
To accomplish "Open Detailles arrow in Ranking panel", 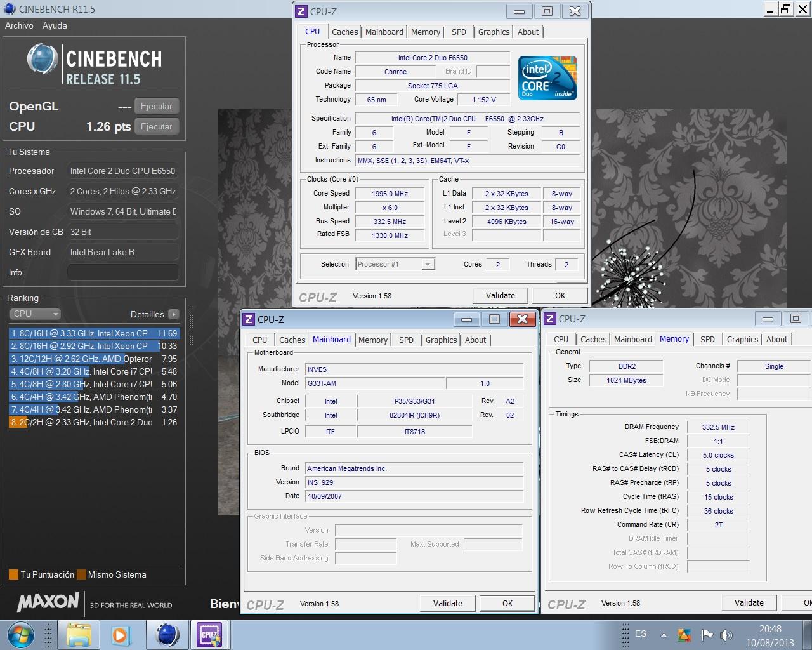I will (174, 314).
